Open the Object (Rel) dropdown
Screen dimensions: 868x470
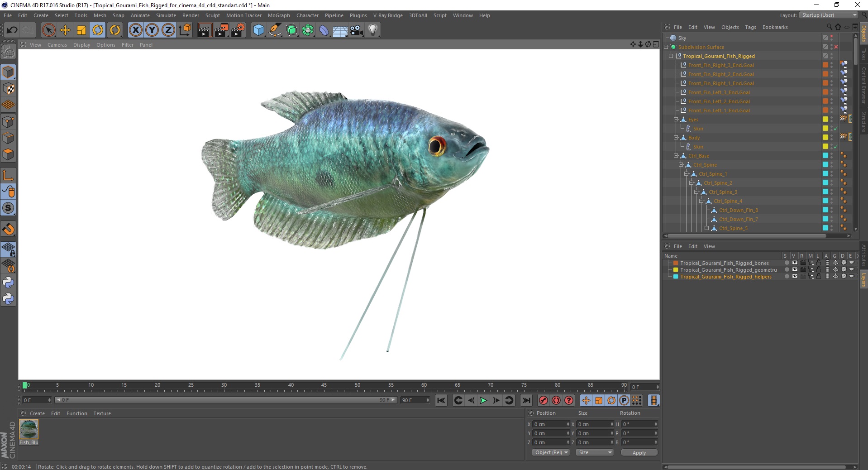point(551,452)
